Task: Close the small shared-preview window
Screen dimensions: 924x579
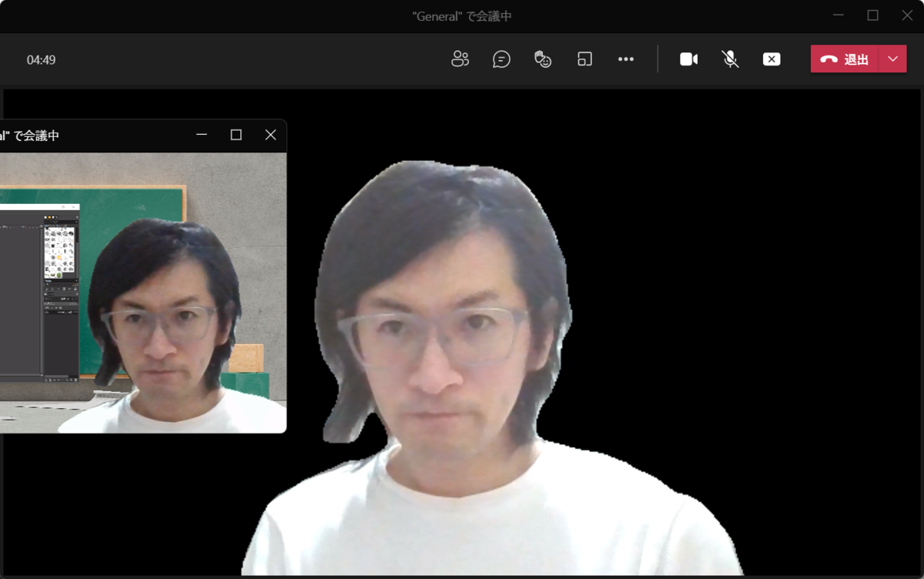Action: tap(270, 135)
